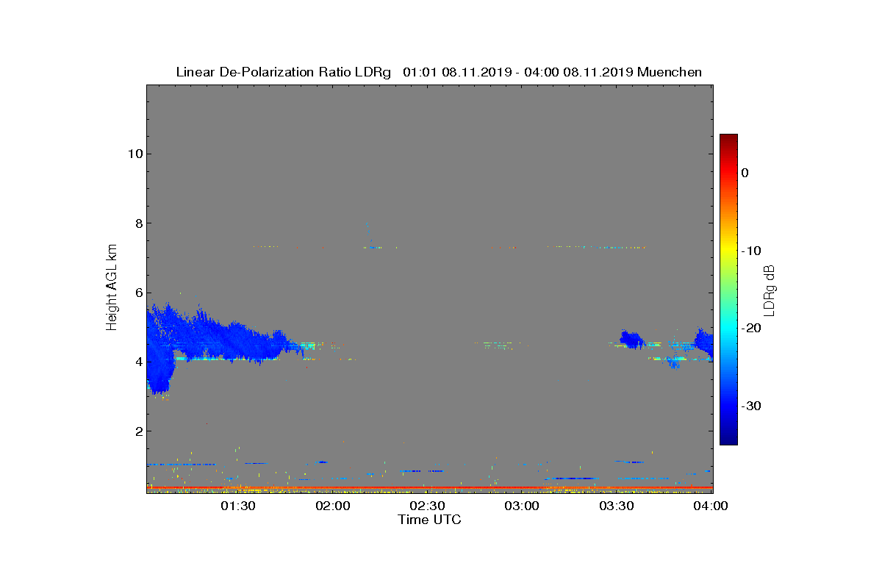Click the height tick label '4'
This screenshot has width=882, height=588.
pyautogui.click(x=137, y=362)
